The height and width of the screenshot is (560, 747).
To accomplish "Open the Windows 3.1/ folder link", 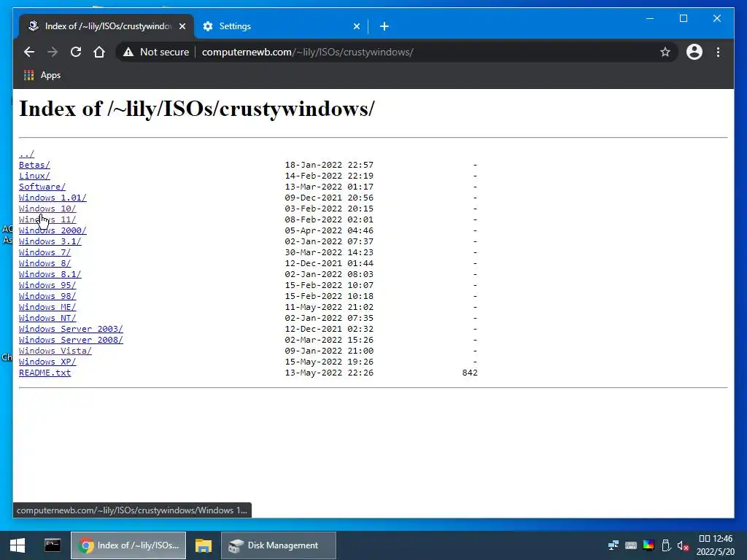I will point(50,241).
